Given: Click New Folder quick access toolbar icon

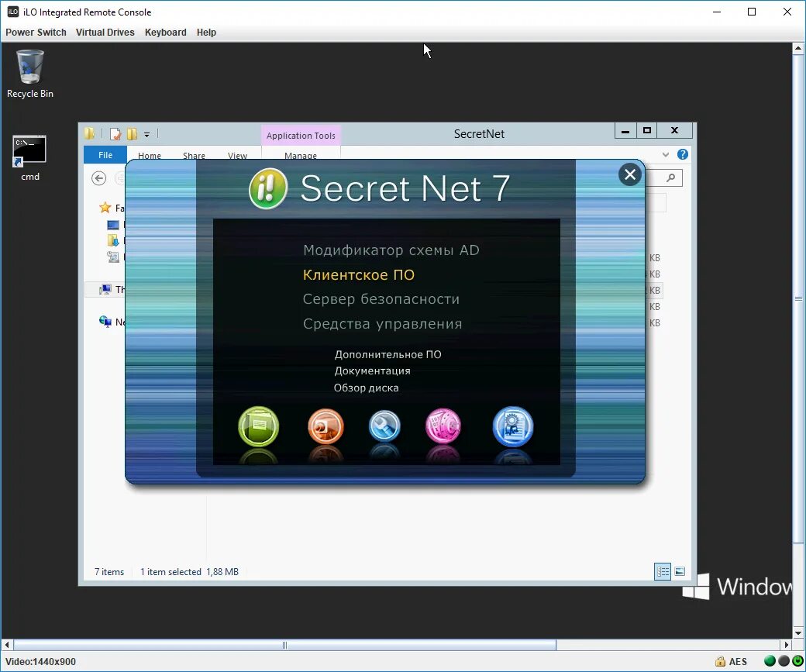Looking at the screenshot, I should coord(132,133).
